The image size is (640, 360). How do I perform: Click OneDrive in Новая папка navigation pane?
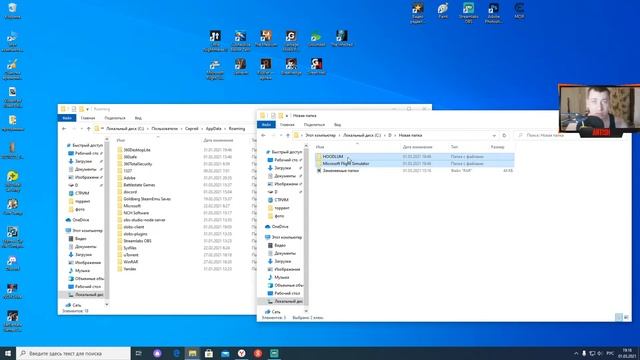point(280,227)
